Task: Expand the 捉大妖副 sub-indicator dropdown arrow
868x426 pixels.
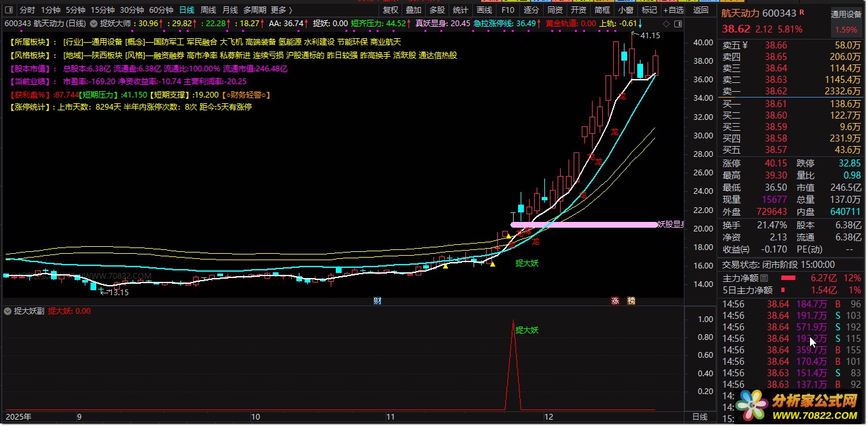Action: (8, 311)
